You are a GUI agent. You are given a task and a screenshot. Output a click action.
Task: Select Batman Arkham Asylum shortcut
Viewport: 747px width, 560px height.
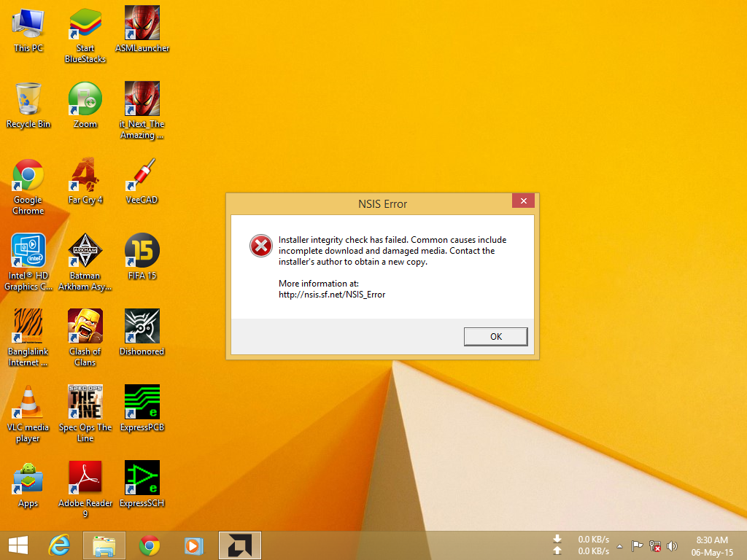coord(85,262)
